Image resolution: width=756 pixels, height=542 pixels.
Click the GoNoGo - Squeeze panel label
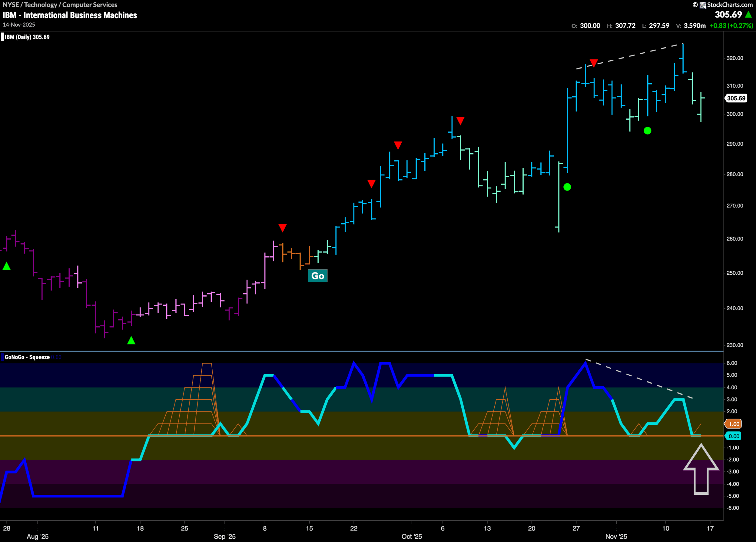(27, 357)
